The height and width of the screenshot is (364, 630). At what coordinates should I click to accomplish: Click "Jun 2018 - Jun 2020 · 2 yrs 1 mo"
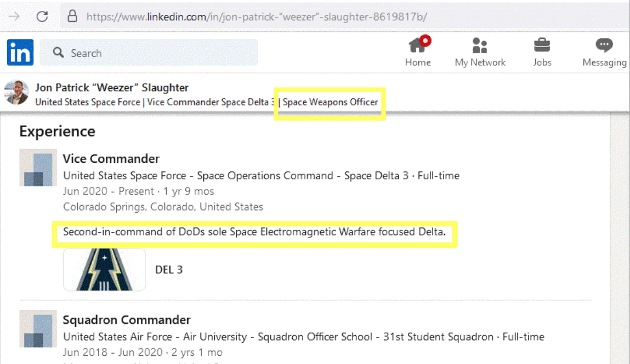pyautogui.click(x=143, y=352)
